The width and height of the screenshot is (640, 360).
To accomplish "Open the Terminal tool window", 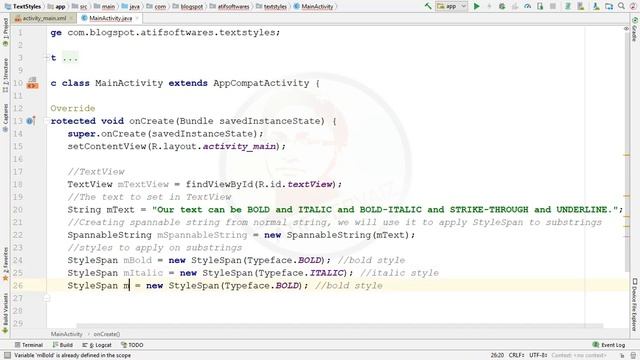I will [29, 345].
